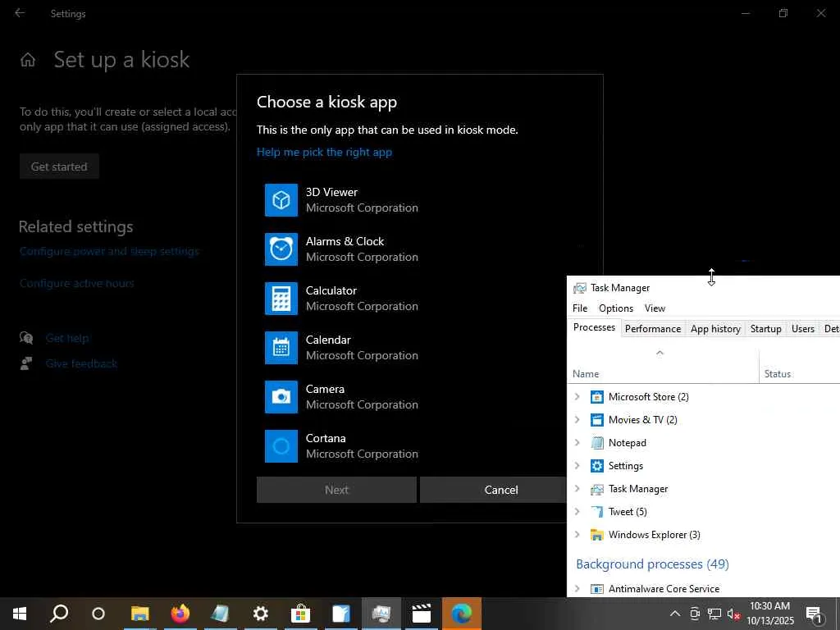Launch Firefox from the taskbar
840x630 pixels.
tap(180, 614)
